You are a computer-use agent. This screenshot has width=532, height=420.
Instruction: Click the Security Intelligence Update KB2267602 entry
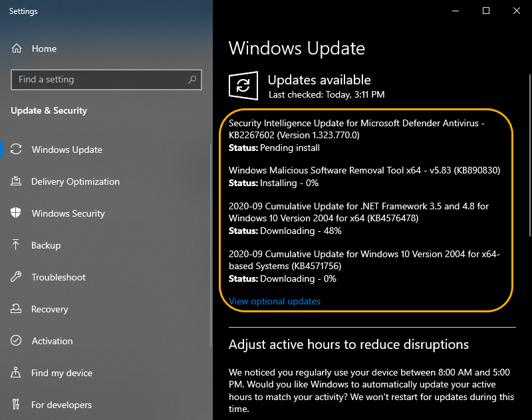[356, 129]
